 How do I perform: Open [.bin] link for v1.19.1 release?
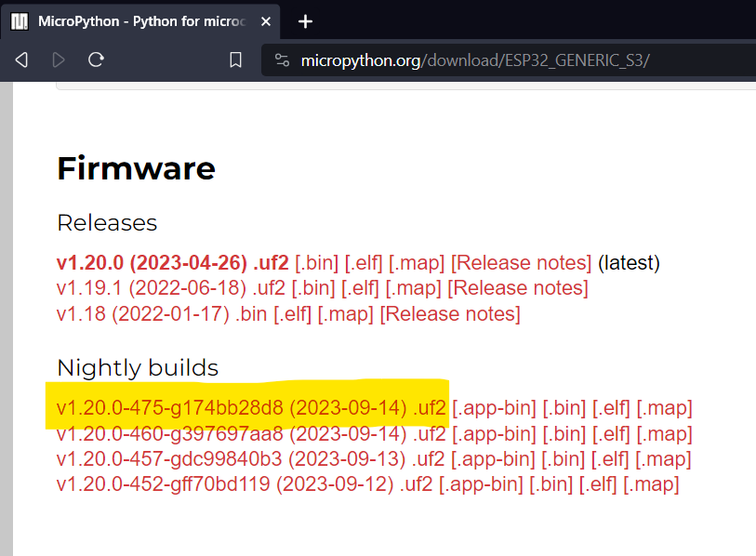pyautogui.click(x=313, y=288)
